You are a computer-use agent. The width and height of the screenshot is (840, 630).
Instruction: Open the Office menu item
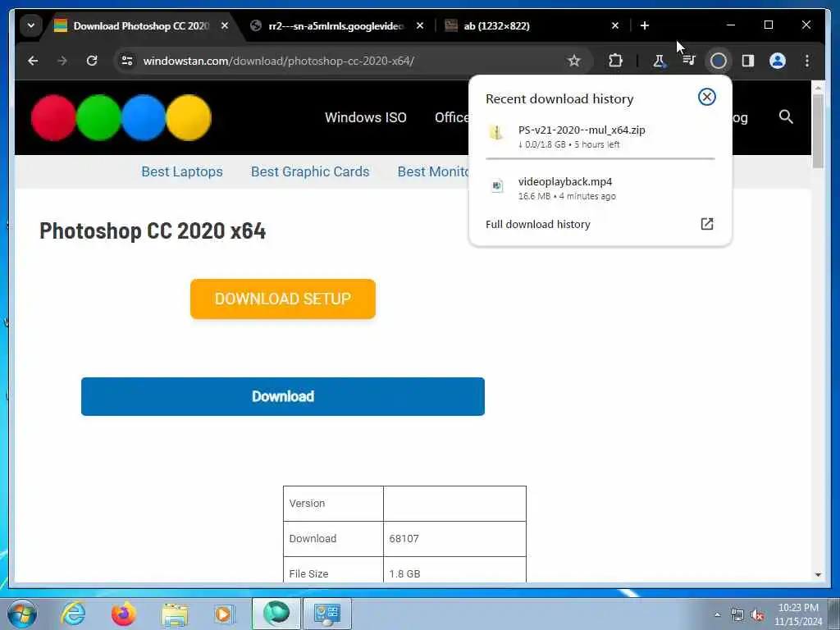(452, 117)
